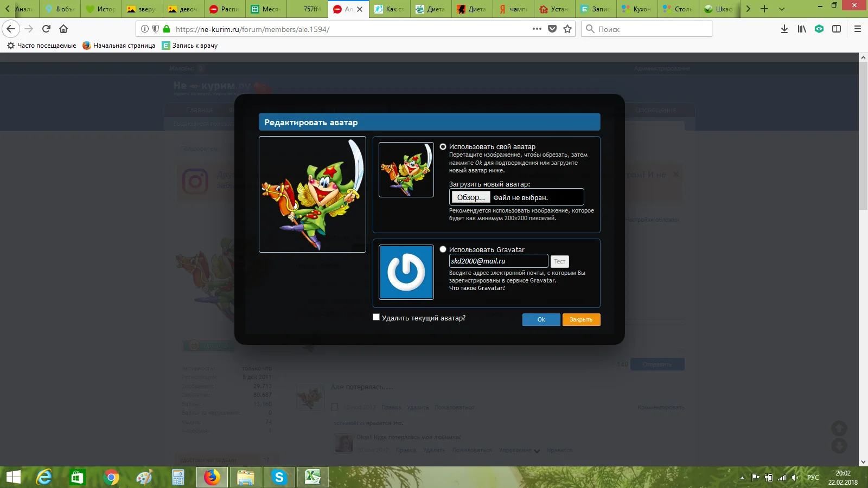Switch to the "757ff4" tab
Image resolution: width=868 pixels, height=488 pixels.
pos(307,9)
